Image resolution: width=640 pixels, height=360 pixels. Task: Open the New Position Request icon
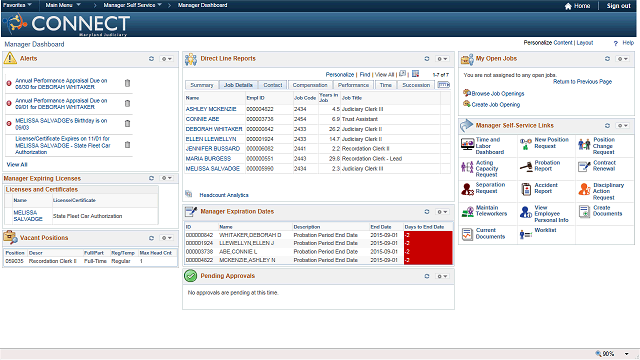526,144
